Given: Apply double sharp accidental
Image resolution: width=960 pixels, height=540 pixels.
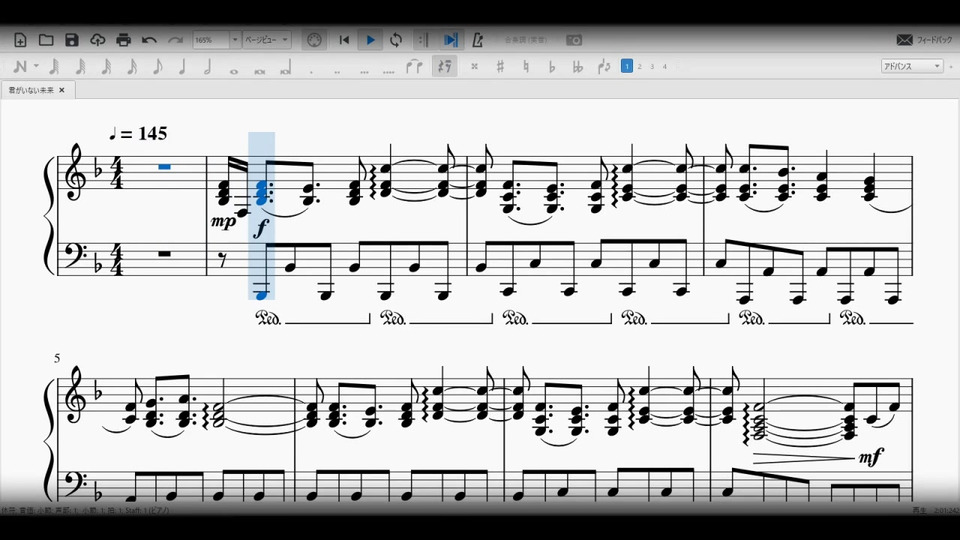Looking at the screenshot, I should pyautogui.click(x=474, y=67).
